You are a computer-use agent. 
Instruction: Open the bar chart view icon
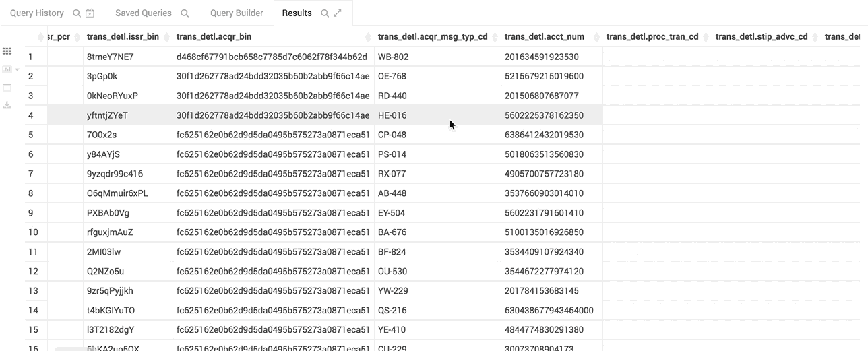pyautogui.click(x=7, y=69)
